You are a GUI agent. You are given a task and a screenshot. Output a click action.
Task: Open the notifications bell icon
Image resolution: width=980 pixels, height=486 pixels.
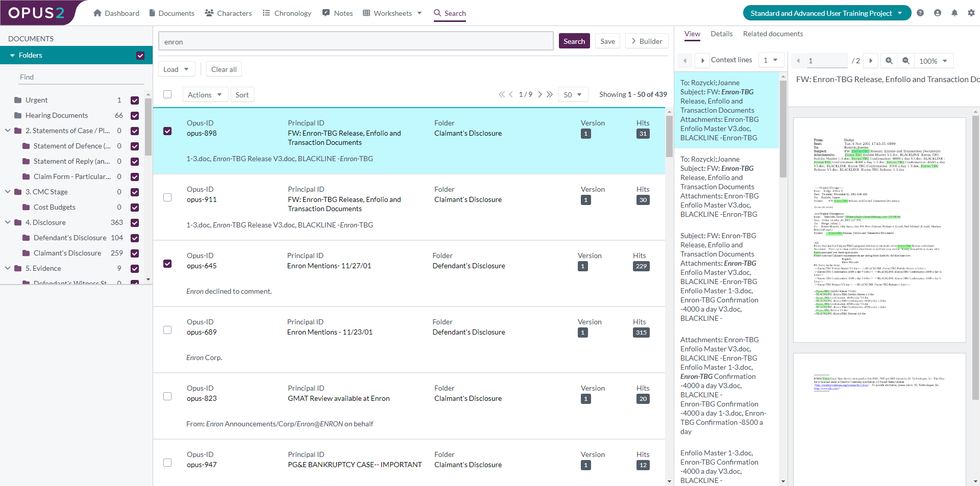pyautogui.click(x=954, y=13)
